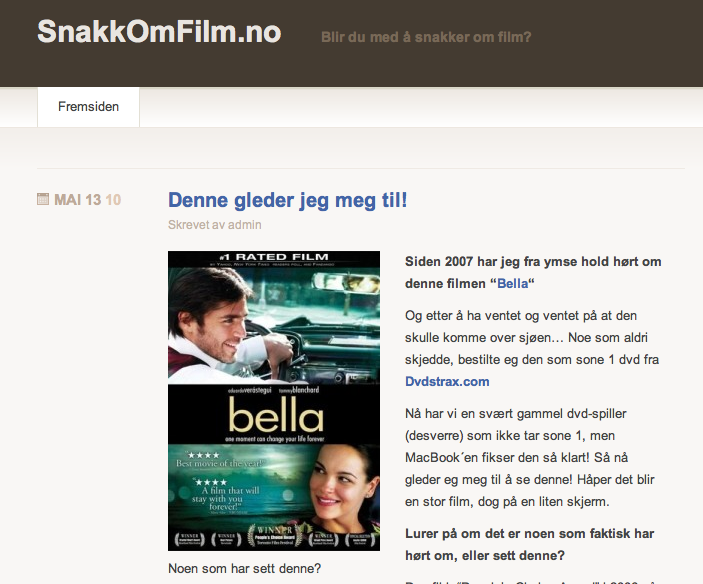Follow the 'Bella' film link in the text
Viewport: 703px width, 584px height.
512,284
